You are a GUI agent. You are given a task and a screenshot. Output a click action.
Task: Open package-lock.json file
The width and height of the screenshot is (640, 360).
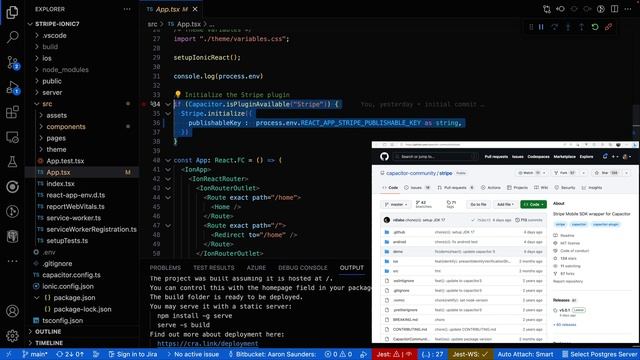[x=82, y=309]
